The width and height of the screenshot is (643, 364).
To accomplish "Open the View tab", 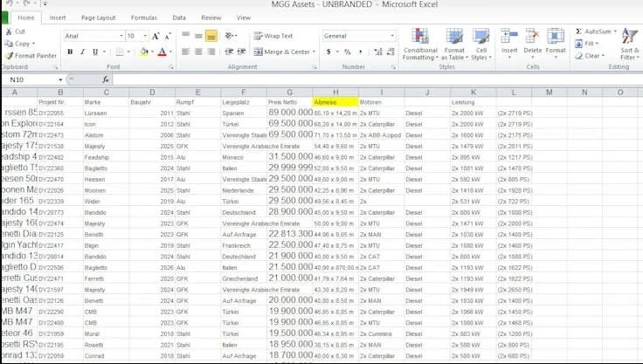I will coord(244,18).
